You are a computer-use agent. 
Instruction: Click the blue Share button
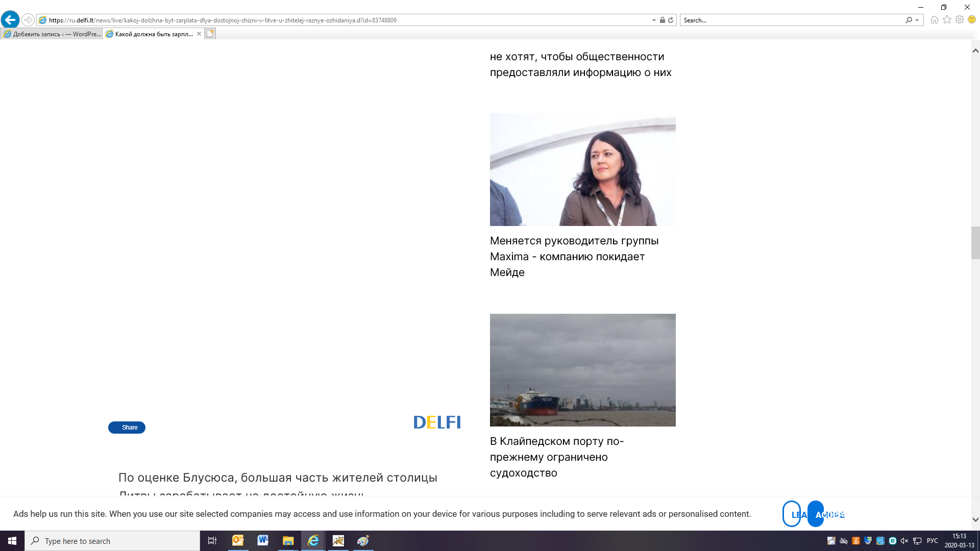[127, 428]
